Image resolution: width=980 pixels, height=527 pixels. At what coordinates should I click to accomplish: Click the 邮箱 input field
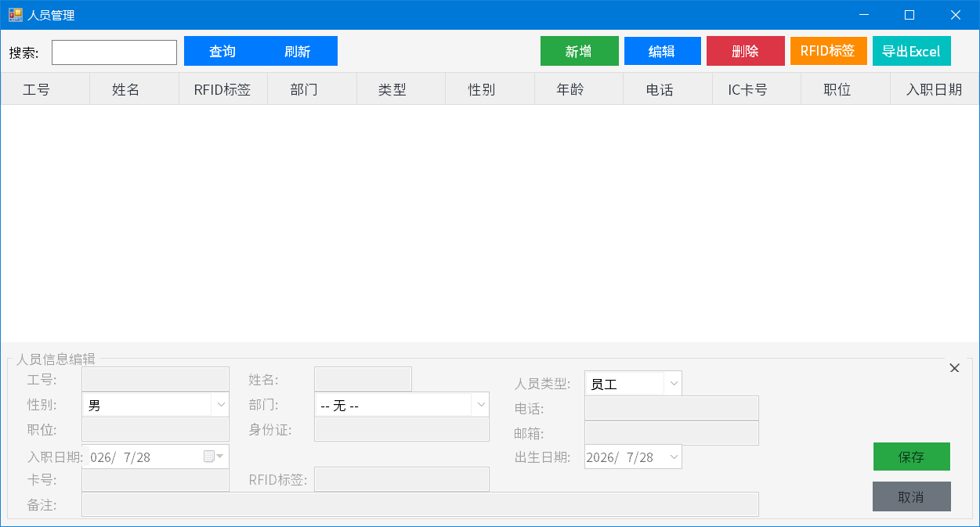point(672,433)
